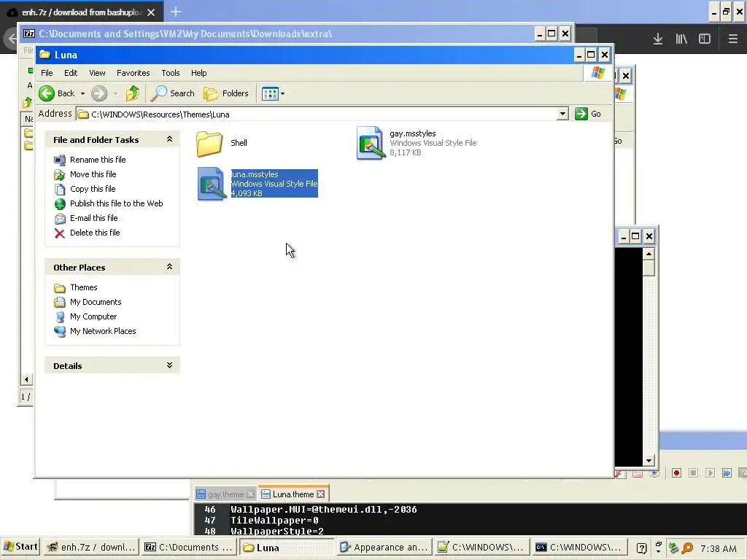Open My Computer in Other Places
Screen dimensions: 747x560
coord(93,316)
